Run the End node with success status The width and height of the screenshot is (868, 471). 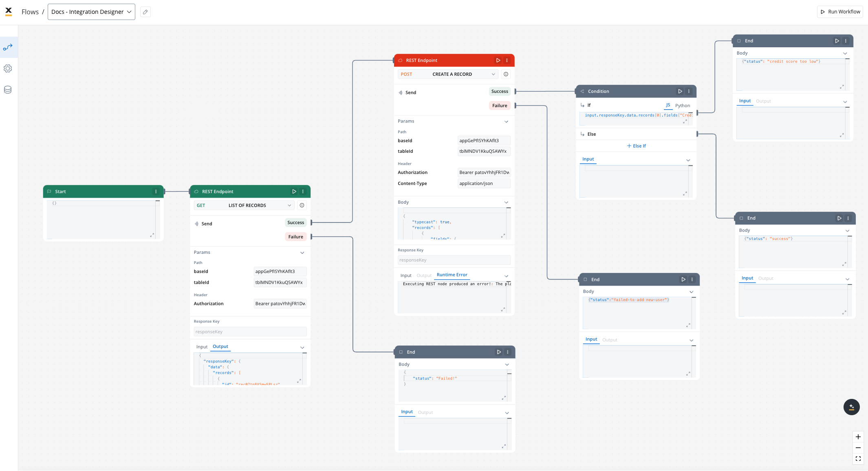coord(839,218)
